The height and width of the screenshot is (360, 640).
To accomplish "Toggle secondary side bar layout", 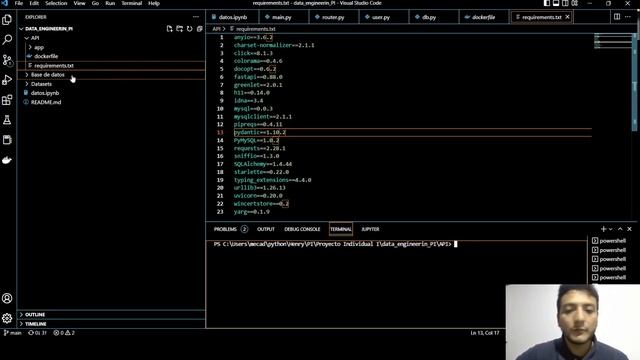I will tap(565, 3).
